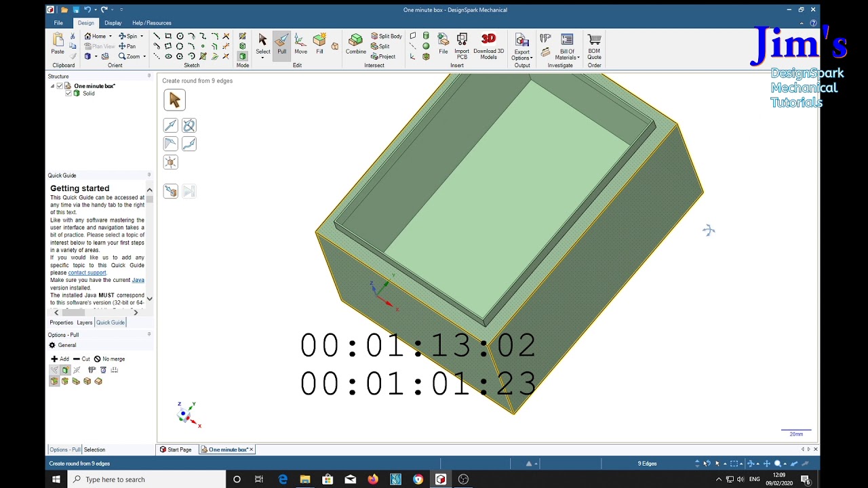Screen dimensions: 868x488
Task: Activate the Move tool
Action: point(300,44)
